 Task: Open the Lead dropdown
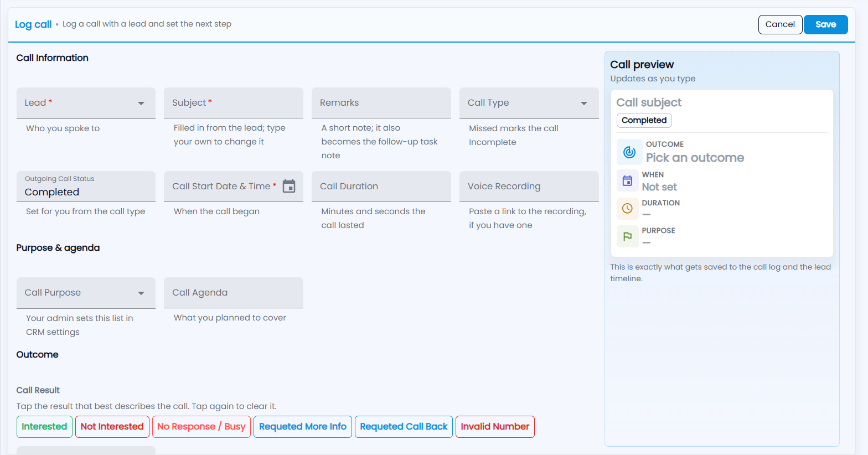[x=86, y=103]
